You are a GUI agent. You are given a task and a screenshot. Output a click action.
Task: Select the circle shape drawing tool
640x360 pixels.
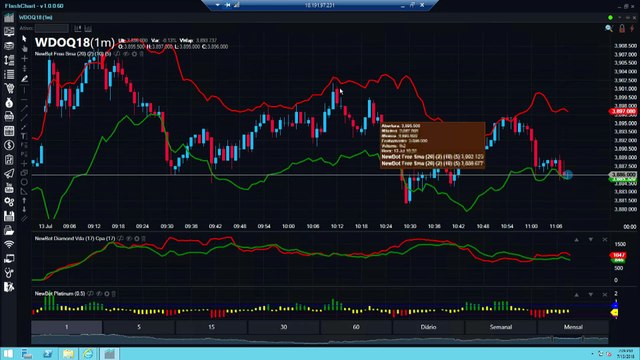pos(24,182)
